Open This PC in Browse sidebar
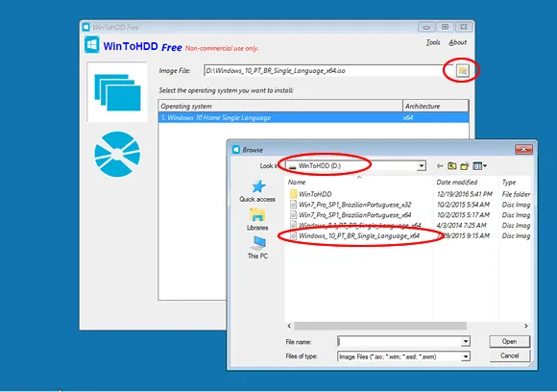 click(x=257, y=247)
